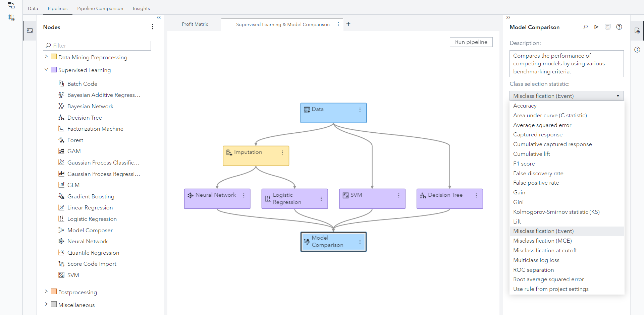
Task: Select the Nodes panel icon on left rail
Action: tap(30, 30)
